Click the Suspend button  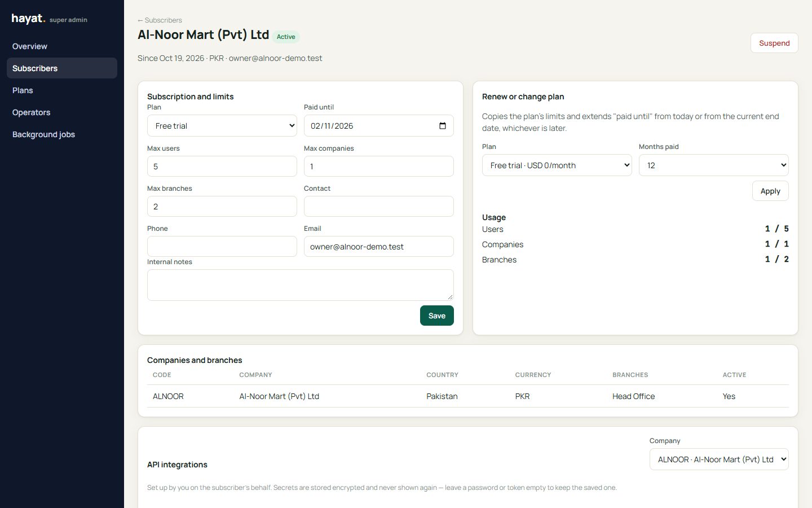click(x=774, y=43)
